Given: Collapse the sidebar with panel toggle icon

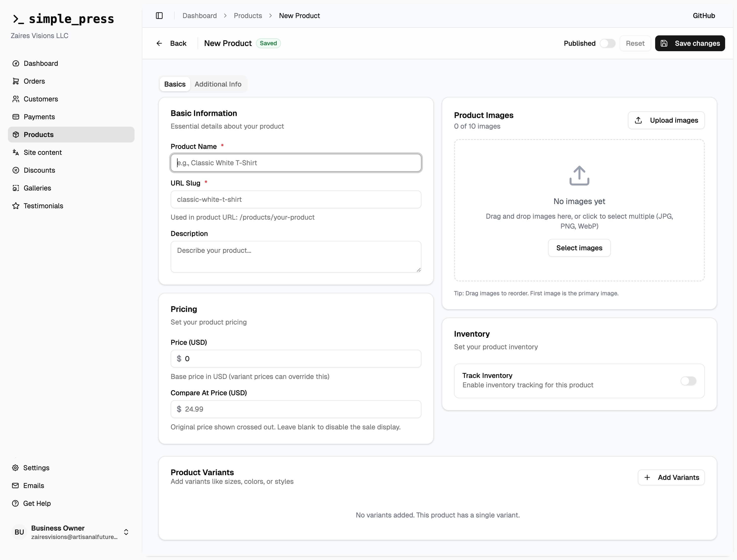Looking at the screenshot, I should [159, 16].
